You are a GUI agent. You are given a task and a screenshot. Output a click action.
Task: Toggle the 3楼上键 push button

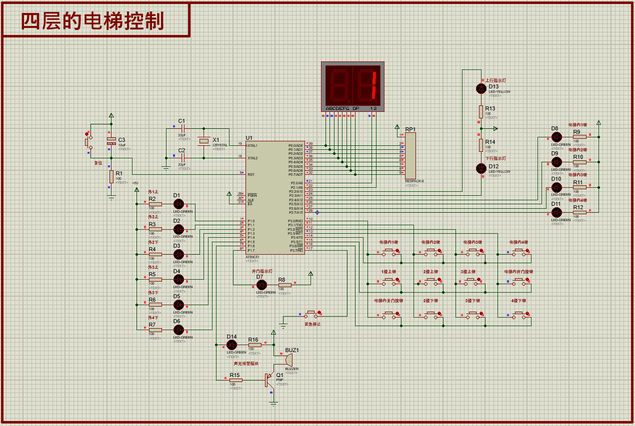(x=473, y=281)
